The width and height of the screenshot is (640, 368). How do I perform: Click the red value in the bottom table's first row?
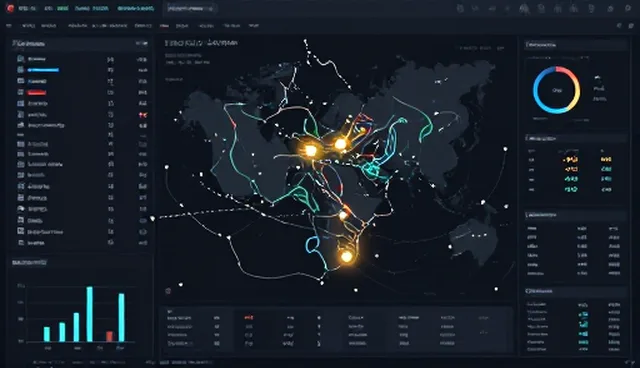pos(248,317)
